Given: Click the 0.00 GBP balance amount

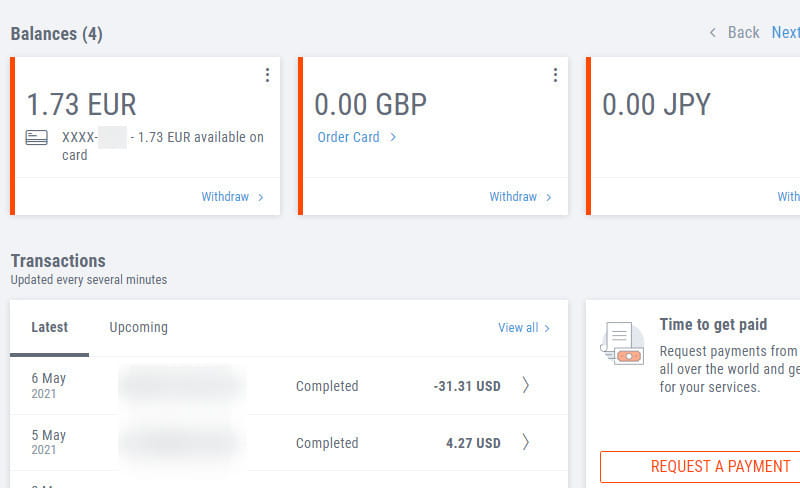Looking at the screenshot, I should 370,105.
